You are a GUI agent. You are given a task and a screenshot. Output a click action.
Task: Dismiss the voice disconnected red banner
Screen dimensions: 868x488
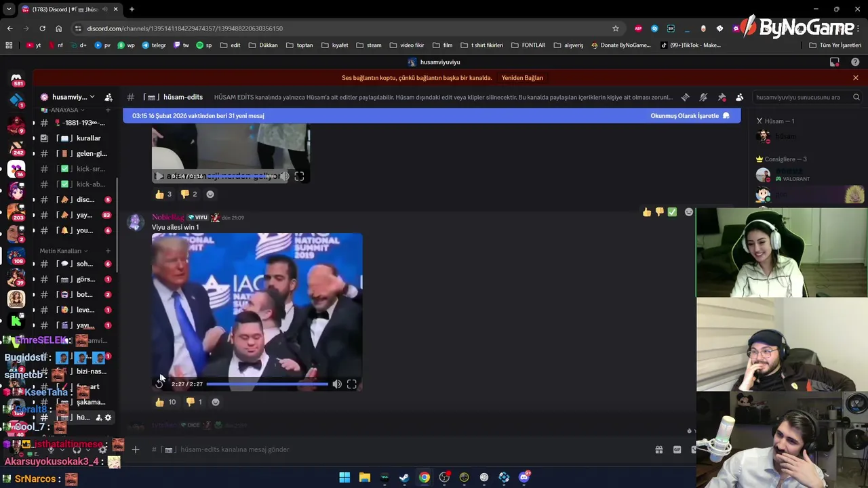coord(855,78)
